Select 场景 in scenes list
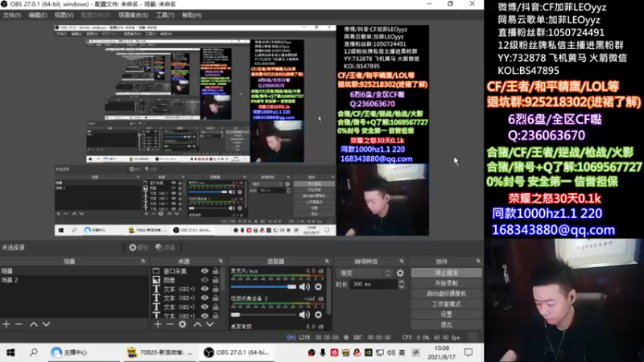644x362 pixels. click(x=74, y=271)
